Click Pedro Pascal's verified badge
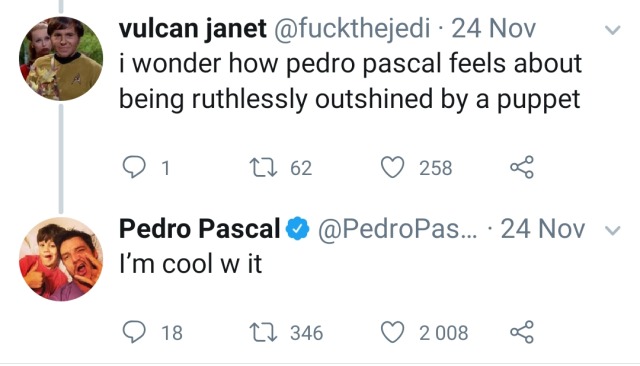 298,228
